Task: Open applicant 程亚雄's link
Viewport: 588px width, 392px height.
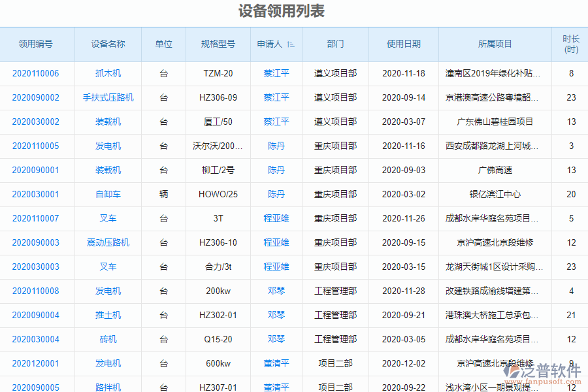Action: 276,218
